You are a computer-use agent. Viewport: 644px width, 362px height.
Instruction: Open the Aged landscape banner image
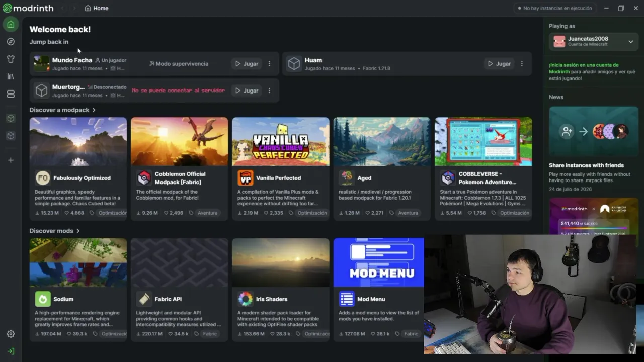[x=382, y=141]
